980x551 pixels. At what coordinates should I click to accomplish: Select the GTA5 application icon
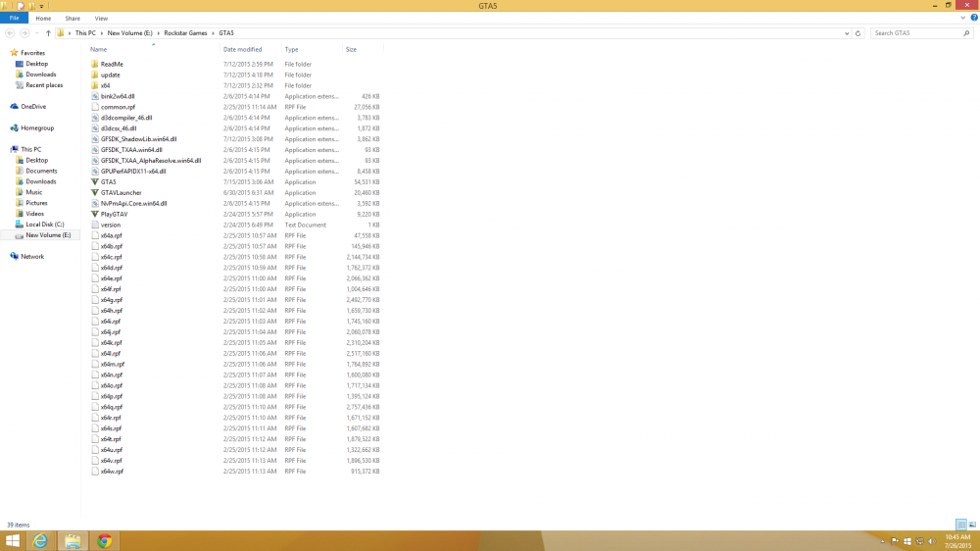point(94,182)
